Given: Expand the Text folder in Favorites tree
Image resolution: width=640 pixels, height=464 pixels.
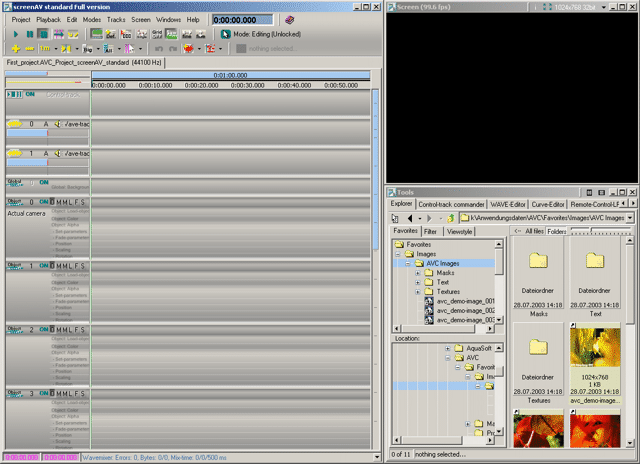Looking at the screenshot, I should [418, 282].
